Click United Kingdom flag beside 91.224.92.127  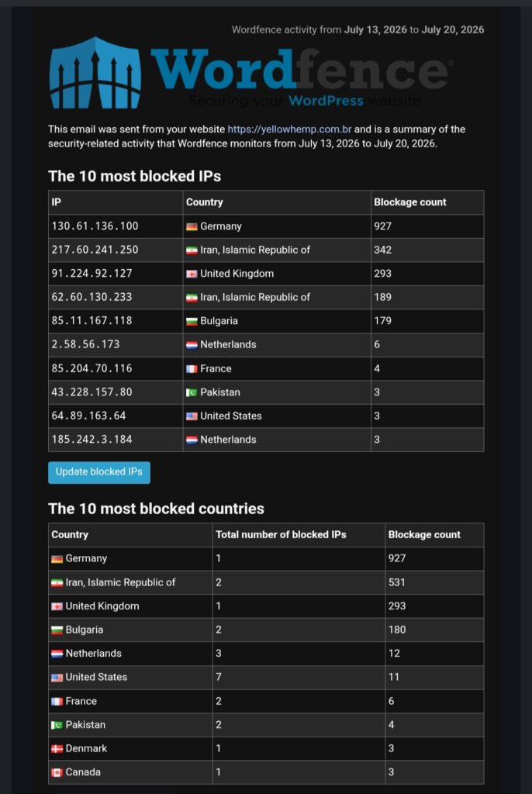click(192, 274)
